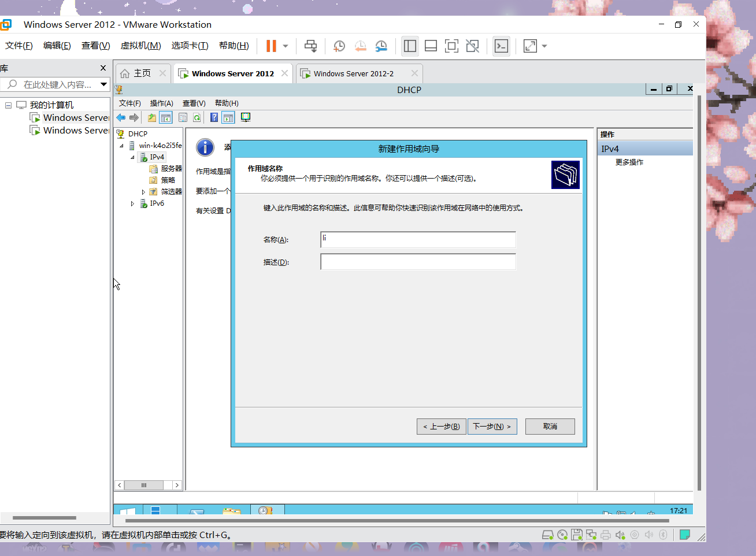Open the VMware 编辑(E) menu
This screenshot has width=756, height=556.
pyautogui.click(x=57, y=46)
